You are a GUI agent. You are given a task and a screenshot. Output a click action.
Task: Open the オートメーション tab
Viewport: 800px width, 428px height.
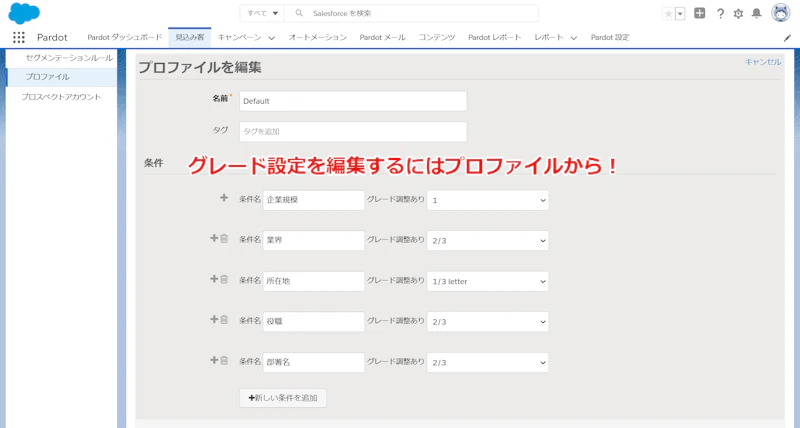point(317,37)
